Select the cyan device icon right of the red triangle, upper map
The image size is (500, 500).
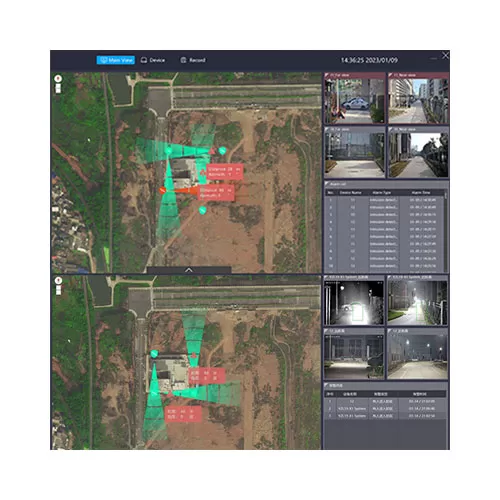tap(222, 151)
